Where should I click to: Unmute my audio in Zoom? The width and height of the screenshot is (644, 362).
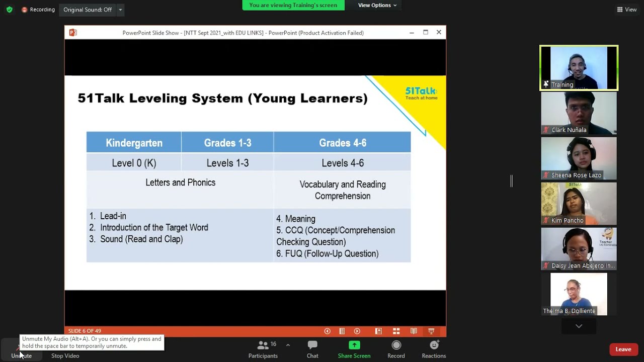pos(21,349)
